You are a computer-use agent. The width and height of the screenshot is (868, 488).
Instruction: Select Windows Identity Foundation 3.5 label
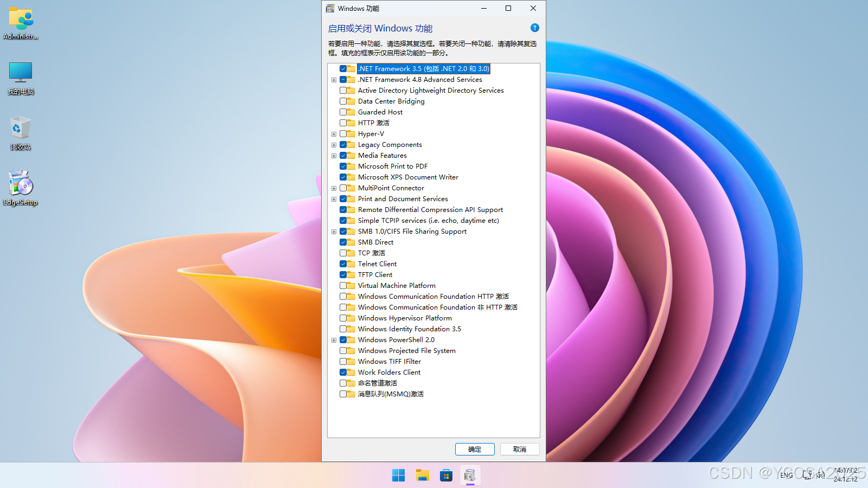tap(410, 329)
